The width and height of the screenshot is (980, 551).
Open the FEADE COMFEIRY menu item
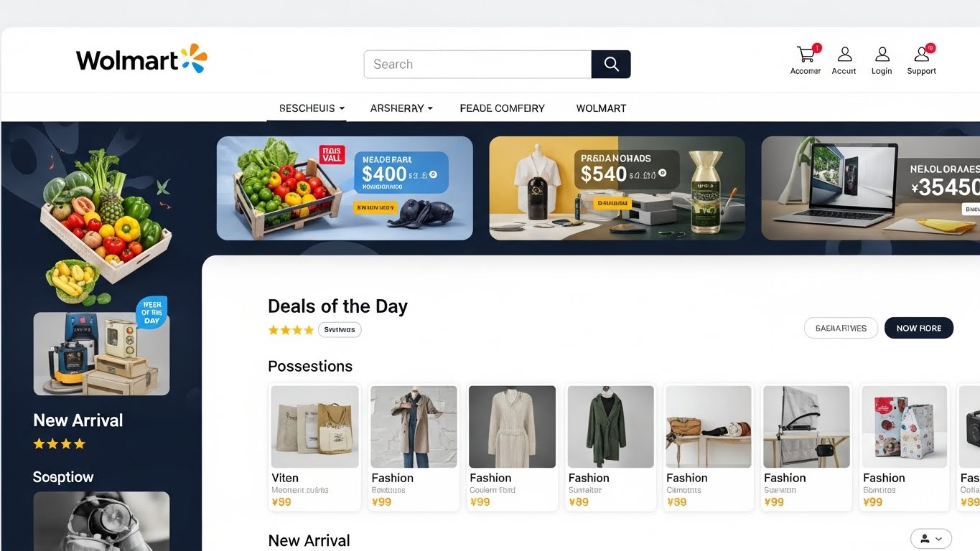click(x=502, y=108)
